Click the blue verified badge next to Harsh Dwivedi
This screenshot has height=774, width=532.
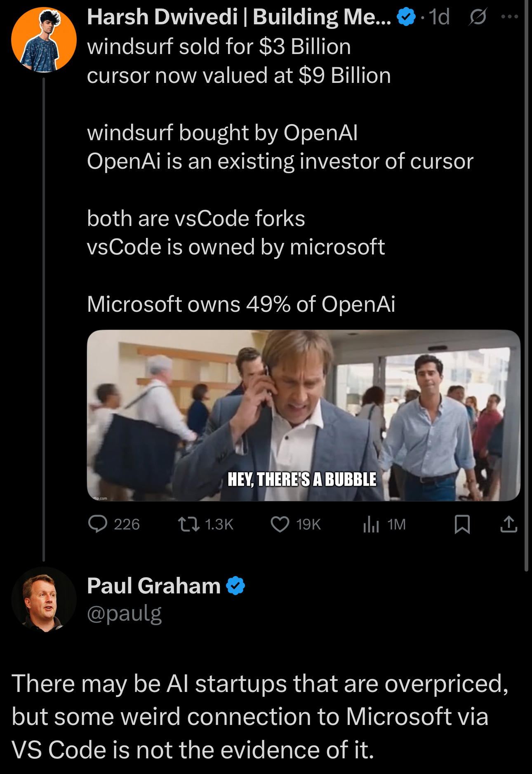point(406,17)
